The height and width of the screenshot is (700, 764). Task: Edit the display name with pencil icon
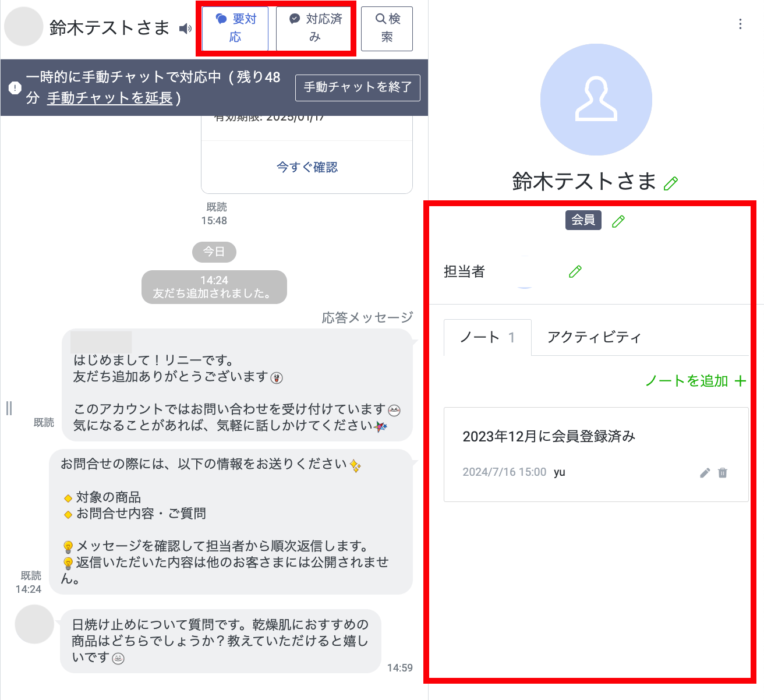[x=671, y=183]
